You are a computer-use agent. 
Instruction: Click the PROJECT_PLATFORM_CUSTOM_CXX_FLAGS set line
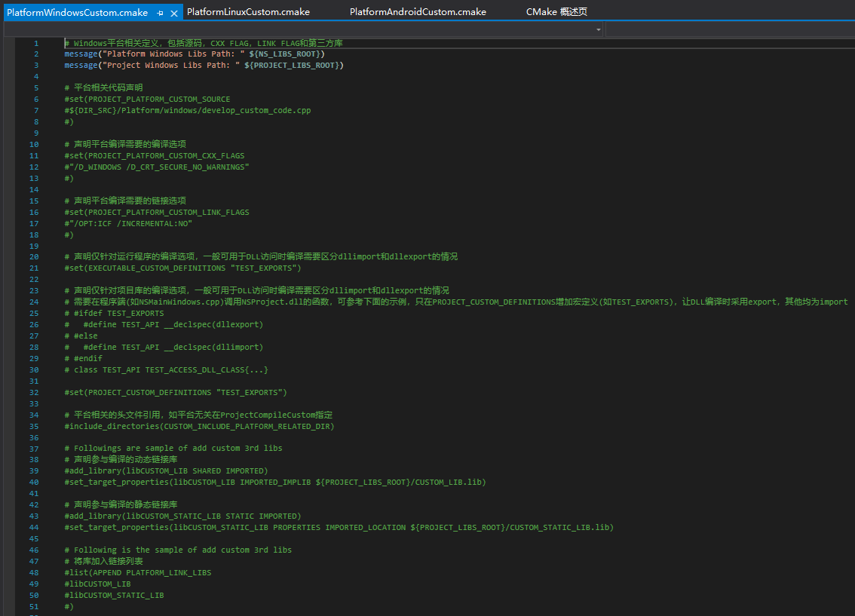click(x=155, y=155)
